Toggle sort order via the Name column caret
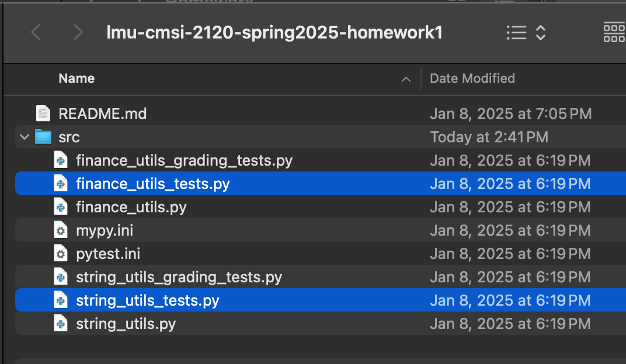The image size is (626, 364). (406, 79)
